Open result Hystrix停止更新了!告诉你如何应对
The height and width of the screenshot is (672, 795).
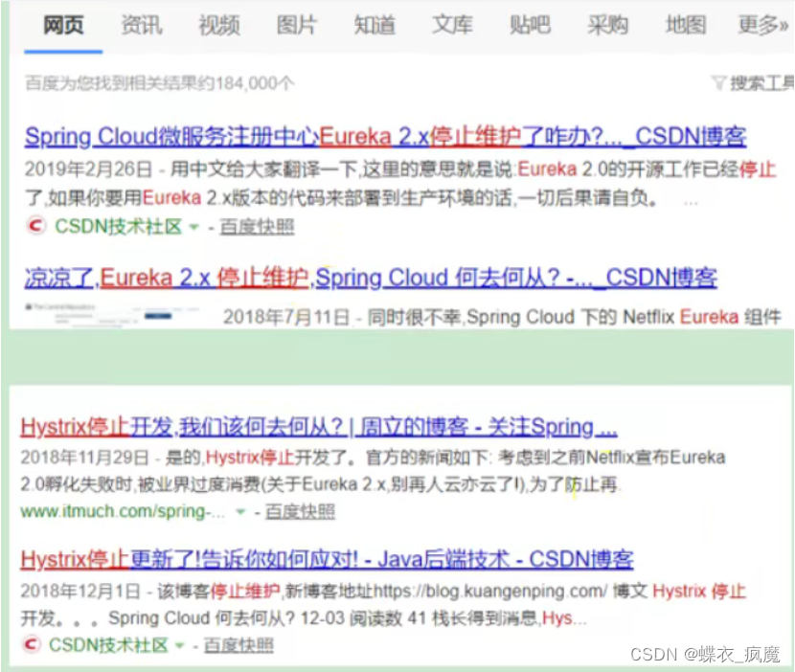coord(327,559)
